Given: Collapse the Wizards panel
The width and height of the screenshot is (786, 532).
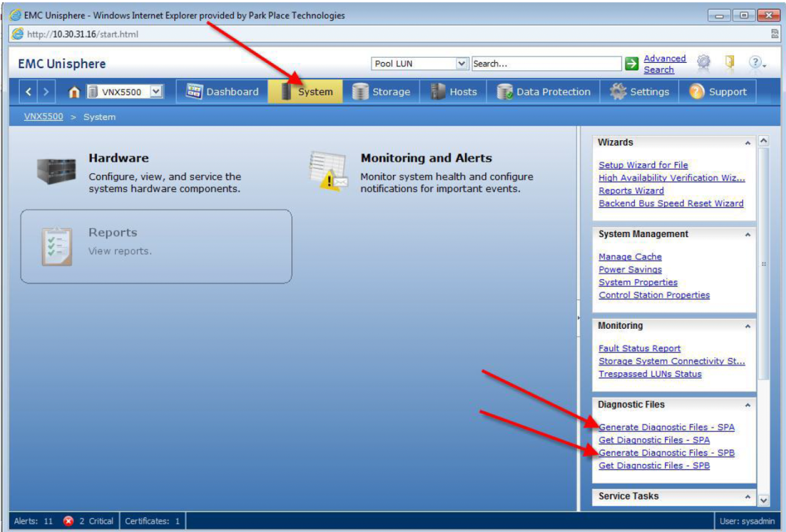Looking at the screenshot, I should point(747,143).
